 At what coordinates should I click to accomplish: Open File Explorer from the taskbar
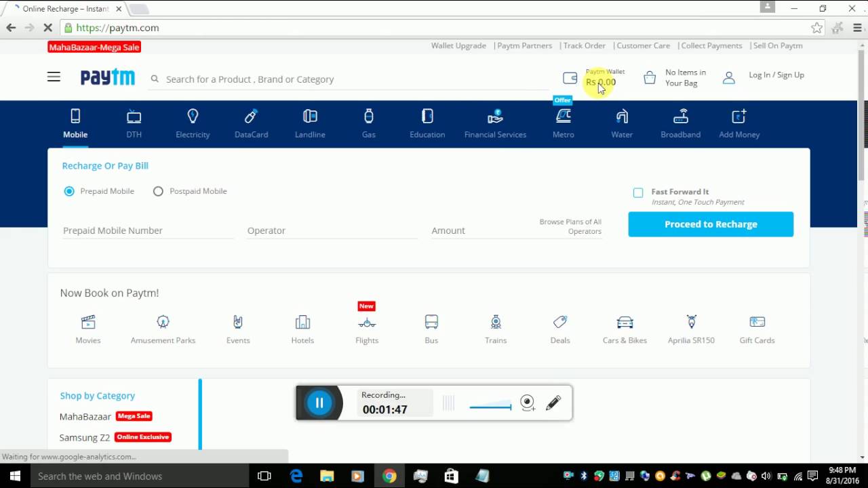[x=327, y=476]
